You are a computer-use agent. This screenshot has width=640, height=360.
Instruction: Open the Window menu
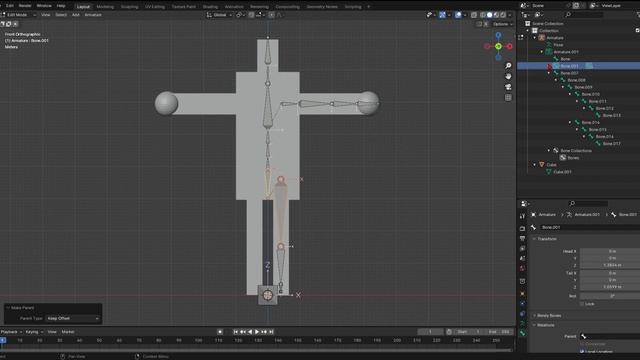point(44,6)
